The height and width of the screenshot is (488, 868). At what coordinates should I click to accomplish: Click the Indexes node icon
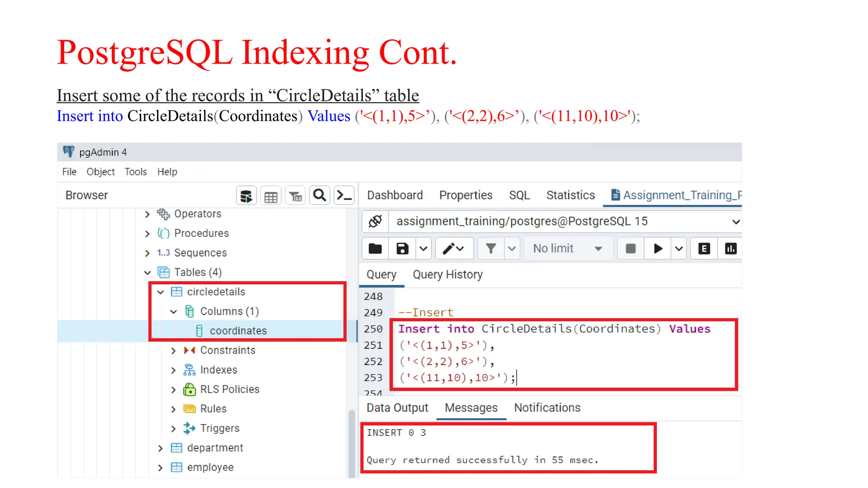coord(189,370)
